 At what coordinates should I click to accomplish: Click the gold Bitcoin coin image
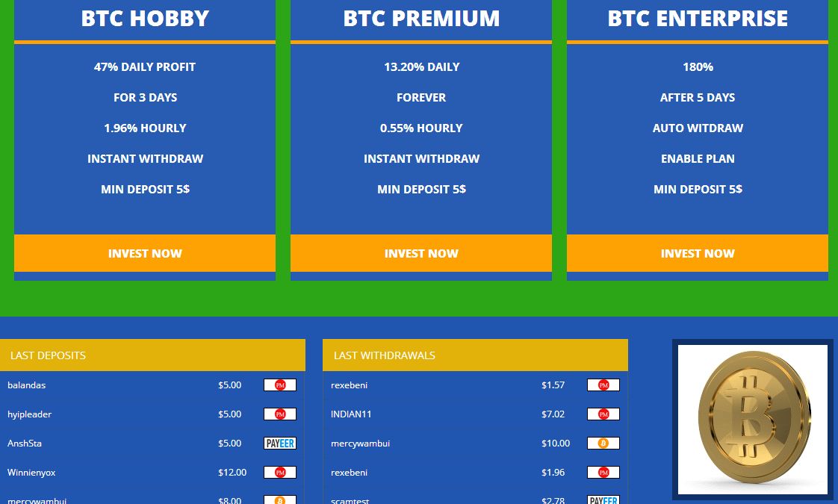click(x=752, y=420)
